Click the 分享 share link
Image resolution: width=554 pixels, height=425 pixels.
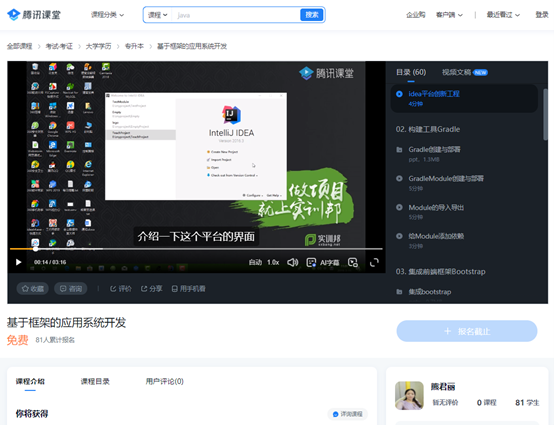[x=151, y=289]
